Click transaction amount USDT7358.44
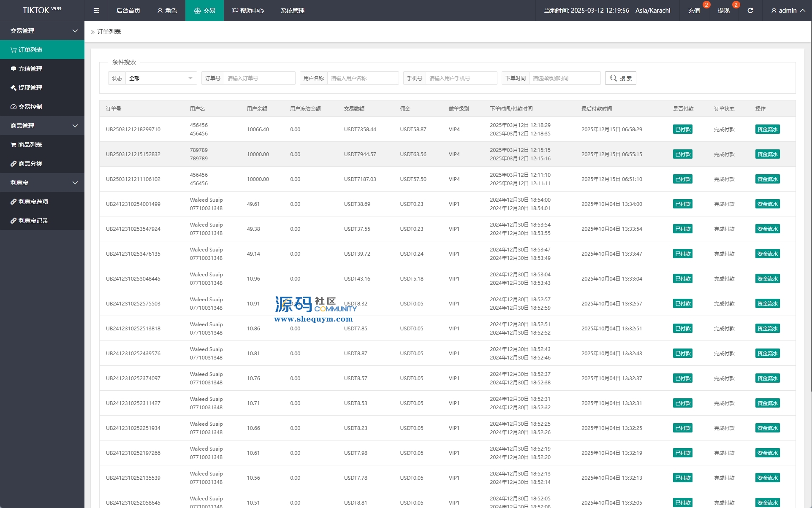The width and height of the screenshot is (812, 508). tap(360, 129)
